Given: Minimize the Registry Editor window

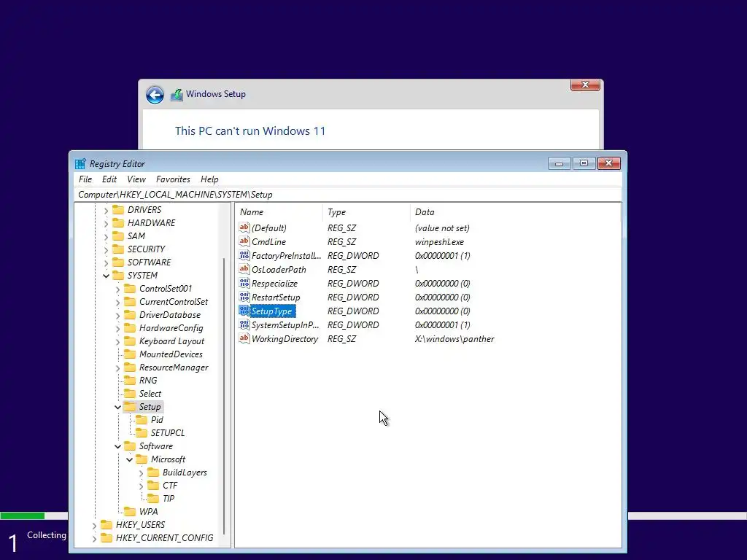Looking at the screenshot, I should tap(560, 163).
